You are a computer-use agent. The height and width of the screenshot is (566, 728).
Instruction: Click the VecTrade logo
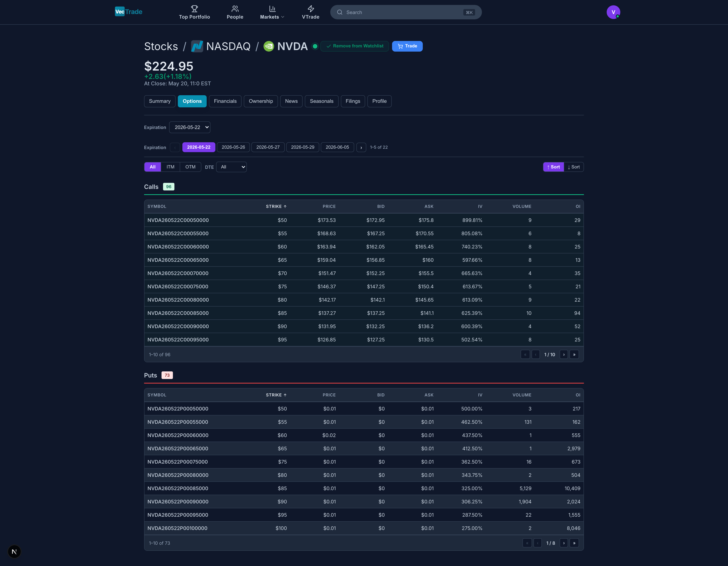pos(129,12)
